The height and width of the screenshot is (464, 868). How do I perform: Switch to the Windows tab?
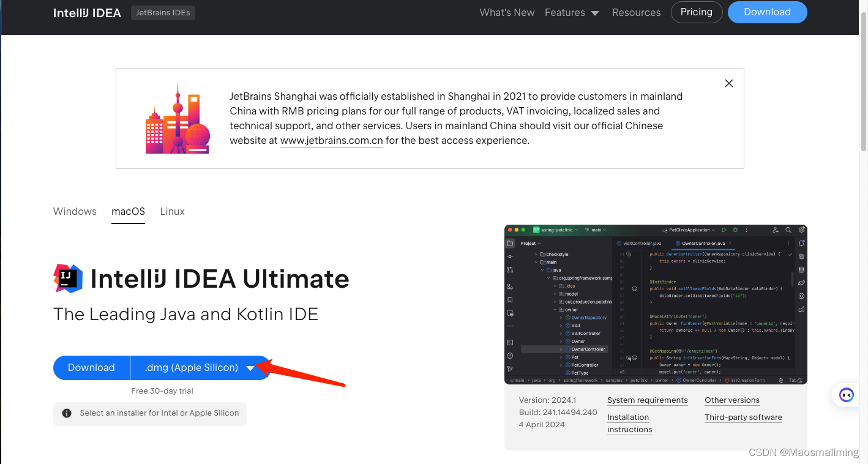pyautogui.click(x=75, y=211)
